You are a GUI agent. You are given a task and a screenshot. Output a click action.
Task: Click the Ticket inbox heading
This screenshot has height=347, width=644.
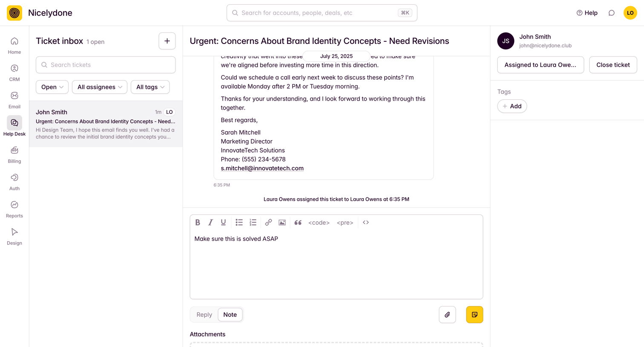coord(59,41)
